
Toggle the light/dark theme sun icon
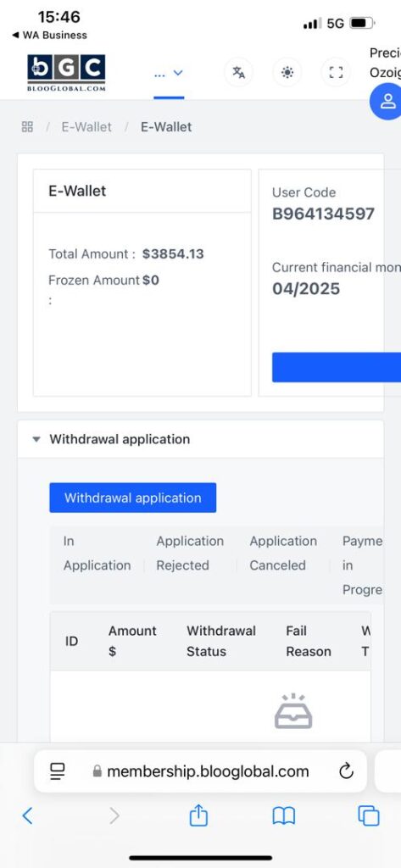[287, 73]
